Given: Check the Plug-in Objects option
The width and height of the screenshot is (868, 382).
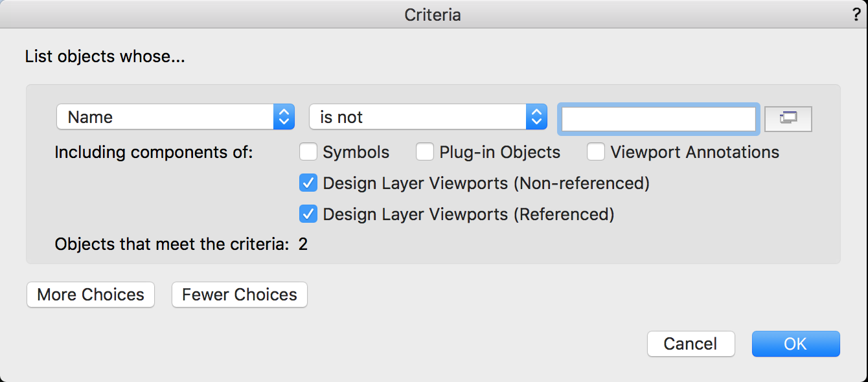Looking at the screenshot, I should click(x=425, y=152).
